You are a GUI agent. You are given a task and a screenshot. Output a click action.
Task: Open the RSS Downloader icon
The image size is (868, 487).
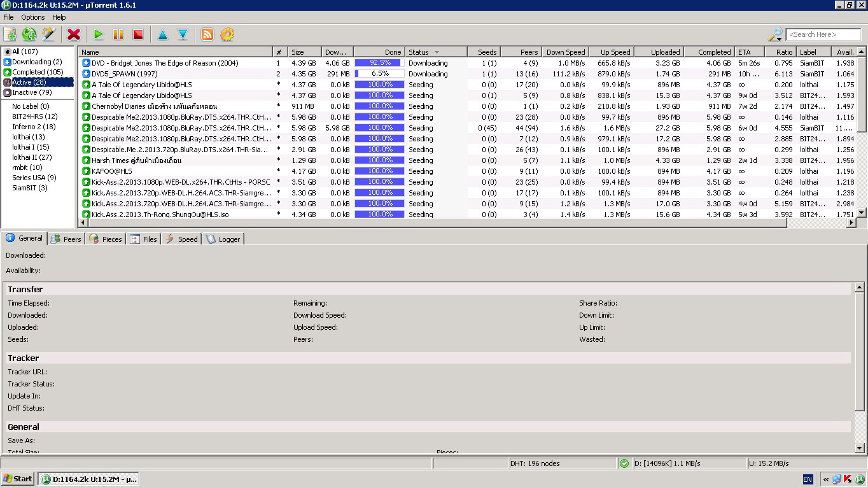point(207,34)
